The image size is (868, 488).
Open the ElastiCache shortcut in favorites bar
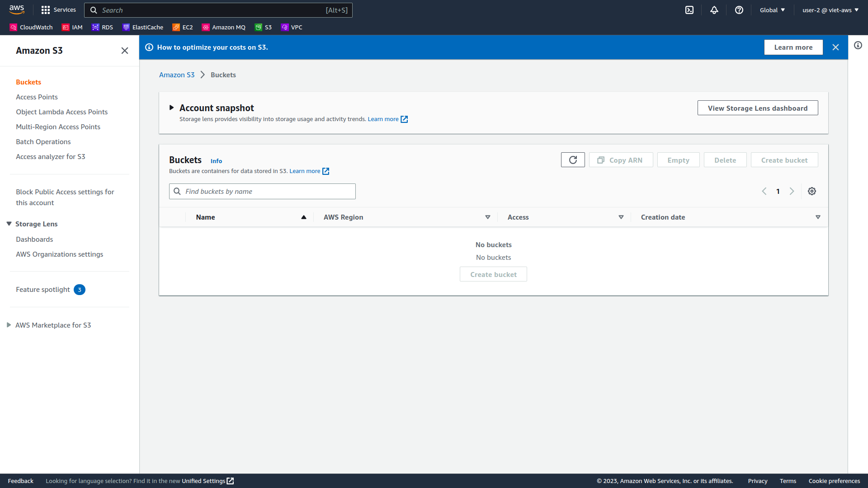click(143, 27)
